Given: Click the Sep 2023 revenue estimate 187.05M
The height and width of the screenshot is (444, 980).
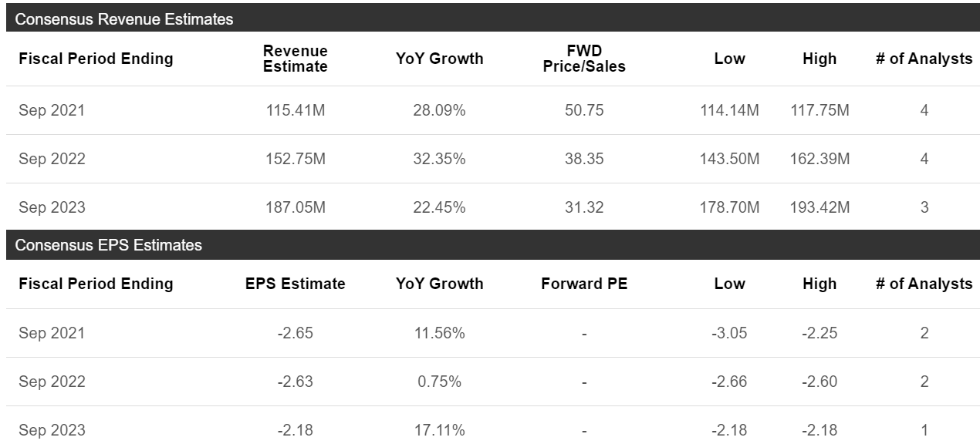Looking at the screenshot, I should pyautogui.click(x=296, y=207).
